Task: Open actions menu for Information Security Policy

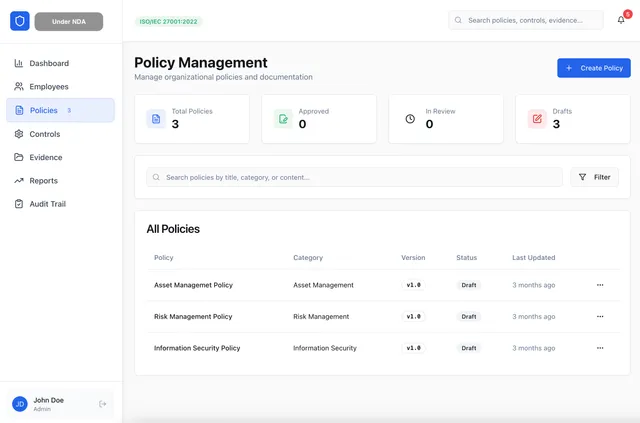Action: pos(600,348)
